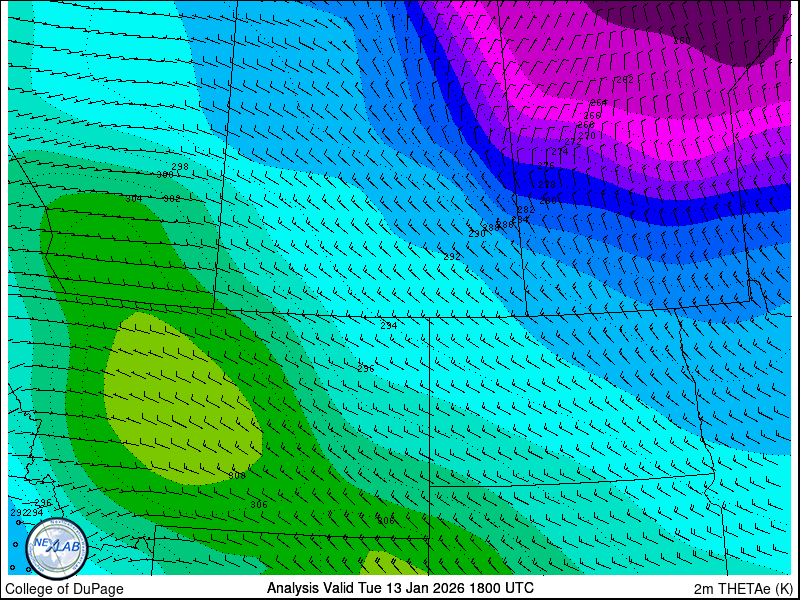Click the "College of DuPage" caption text
The height and width of the screenshot is (600, 800).
64,589
